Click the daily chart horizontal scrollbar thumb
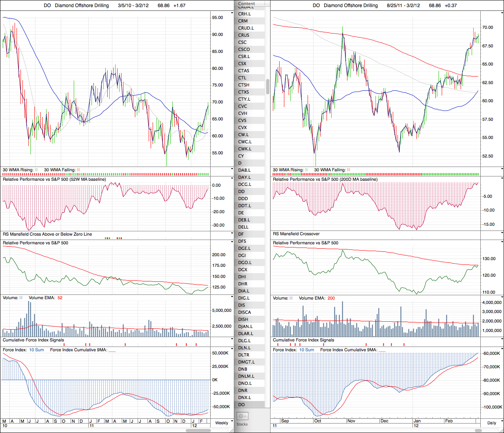This screenshot has height=433, width=504. pos(478,430)
